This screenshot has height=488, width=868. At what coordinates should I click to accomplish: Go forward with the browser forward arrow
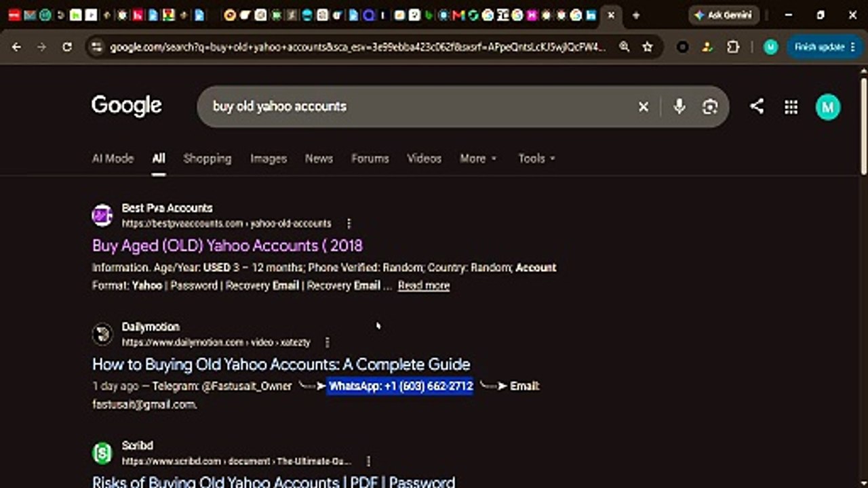[x=41, y=47]
